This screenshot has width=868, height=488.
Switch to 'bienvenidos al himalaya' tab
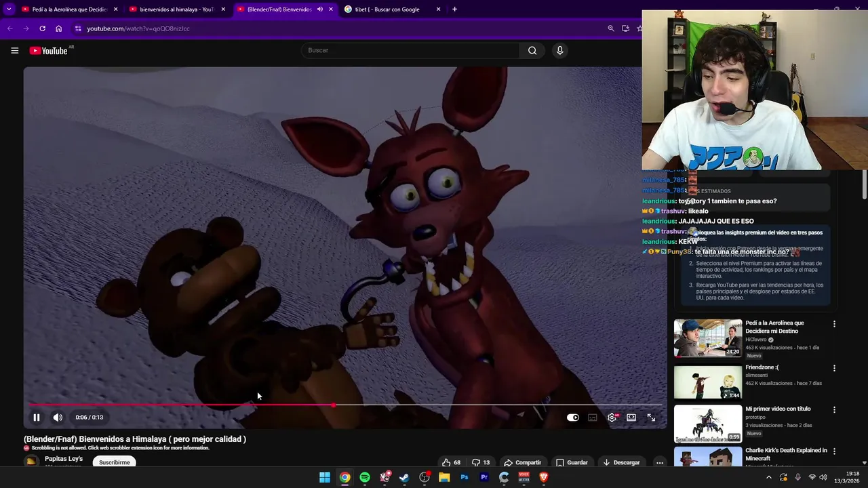pos(176,9)
